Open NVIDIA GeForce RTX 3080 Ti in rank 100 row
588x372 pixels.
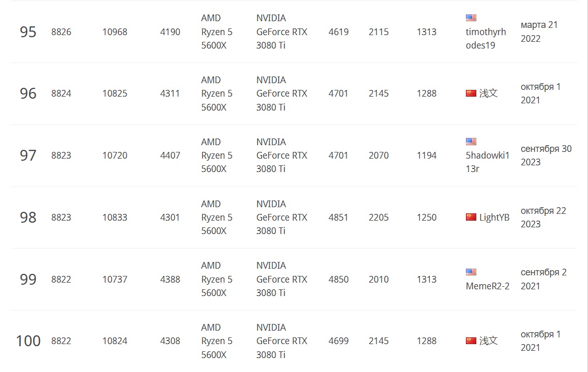pos(281,341)
